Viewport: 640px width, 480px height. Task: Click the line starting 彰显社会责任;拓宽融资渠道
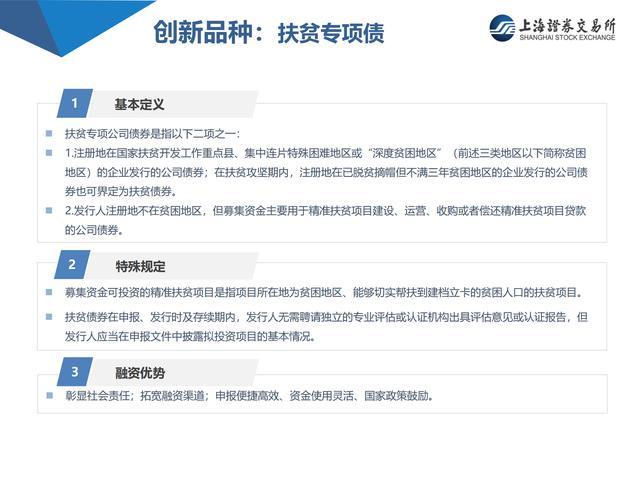(x=249, y=396)
